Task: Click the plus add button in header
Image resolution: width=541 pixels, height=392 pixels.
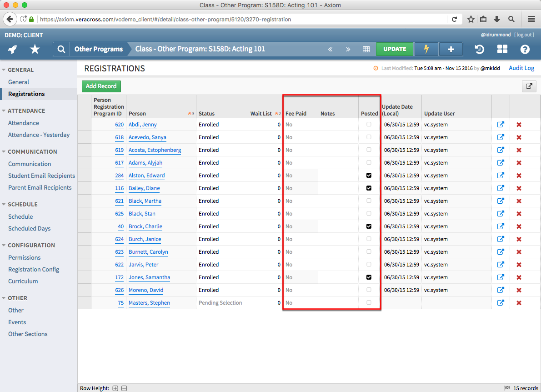Action: point(451,49)
